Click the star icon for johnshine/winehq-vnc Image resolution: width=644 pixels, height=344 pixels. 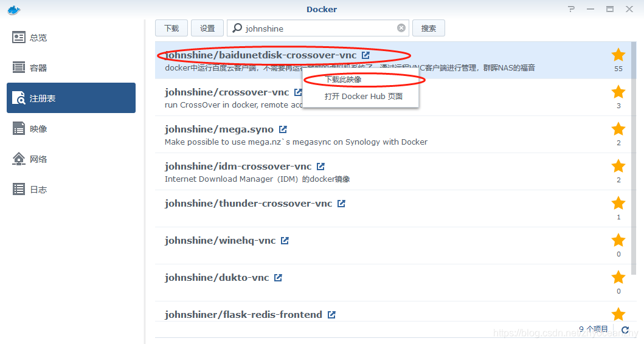[x=618, y=240]
